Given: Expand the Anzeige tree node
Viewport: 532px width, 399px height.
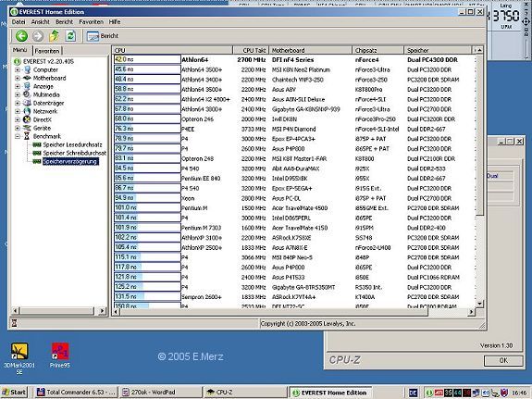Looking at the screenshot, I should point(18,87).
